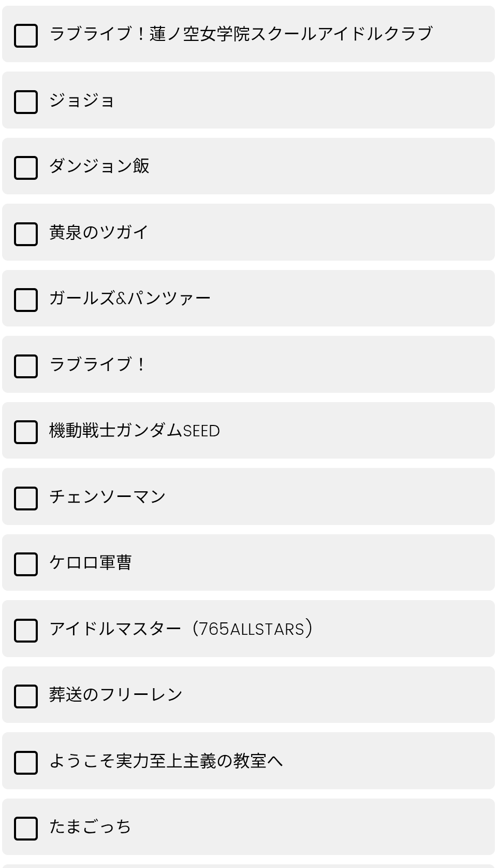Screen dimensions: 497x868
Task: Enable the 黄泉のツガイ checkbox
Action: [x=26, y=234]
